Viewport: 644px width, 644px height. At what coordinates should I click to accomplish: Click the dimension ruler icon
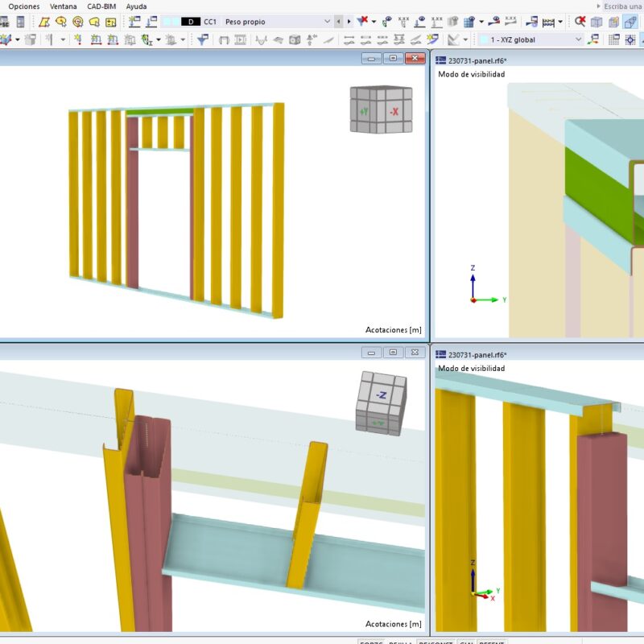tap(548, 23)
